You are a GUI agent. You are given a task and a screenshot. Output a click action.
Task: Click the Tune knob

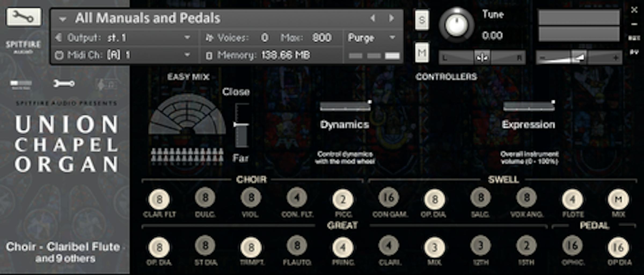(x=456, y=25)
